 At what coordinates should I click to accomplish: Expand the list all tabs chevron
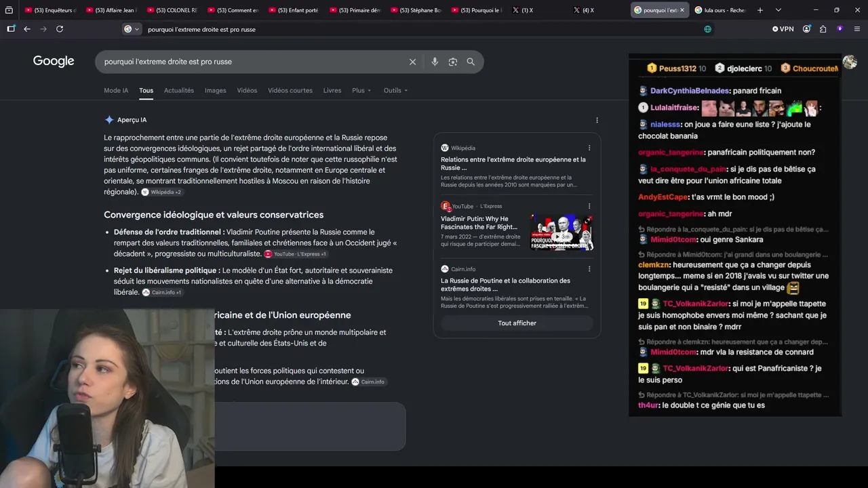click(778, 10)
